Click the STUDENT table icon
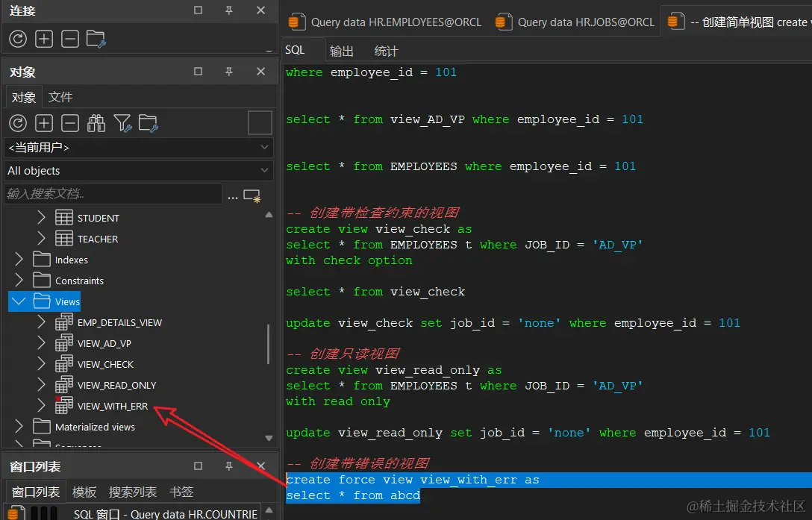Screen dimensions: 812x520 pyautogui.click(x=64, y=218)
